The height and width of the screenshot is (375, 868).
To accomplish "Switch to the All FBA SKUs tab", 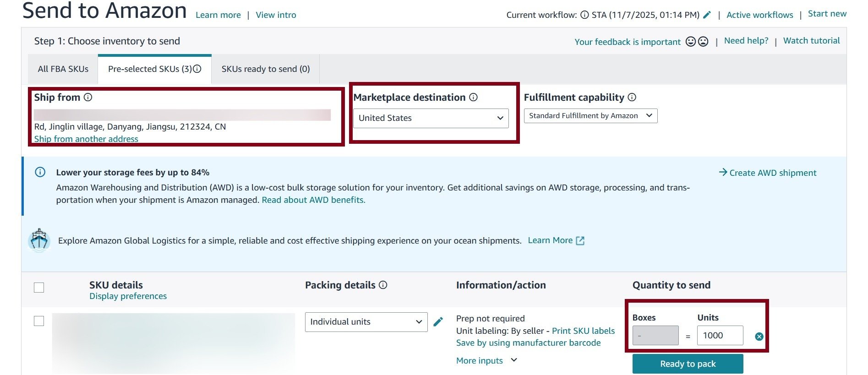I will click(63, 69).
